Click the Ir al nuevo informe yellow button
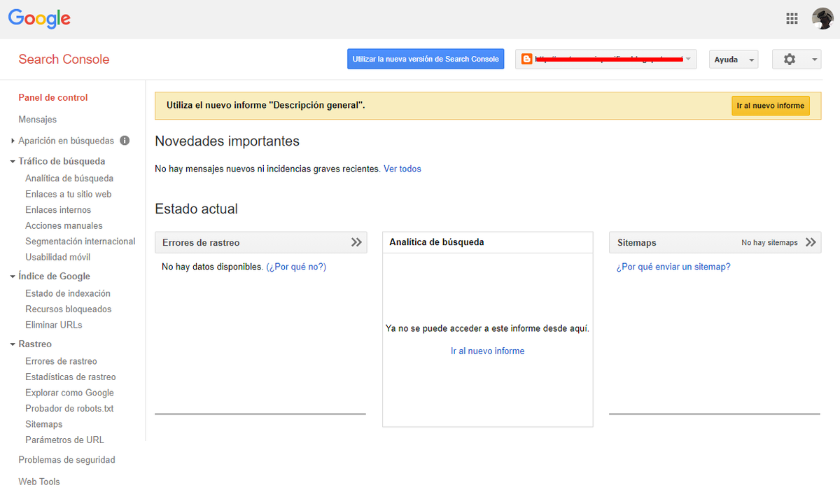840x504 pixels. (x=771, y=106)
